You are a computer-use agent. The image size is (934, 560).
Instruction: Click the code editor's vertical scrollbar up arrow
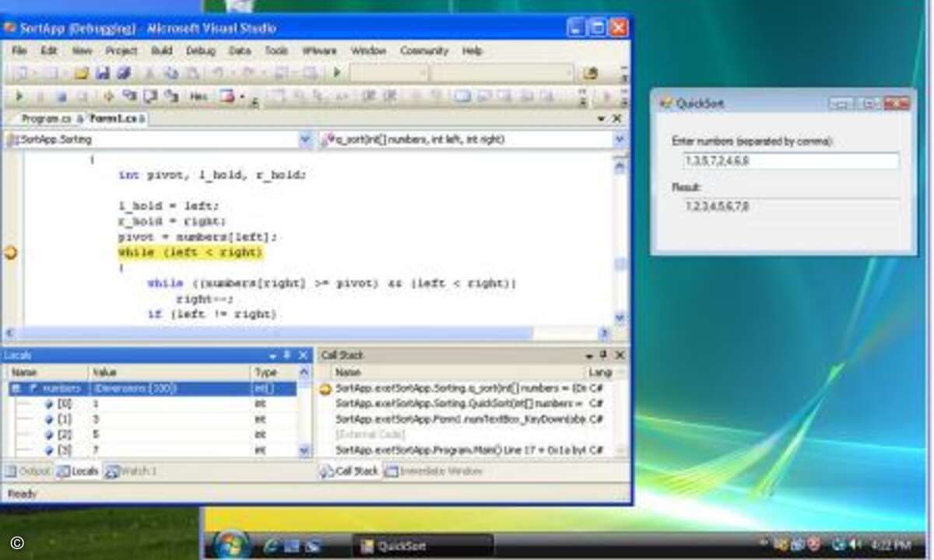(620, 165)
